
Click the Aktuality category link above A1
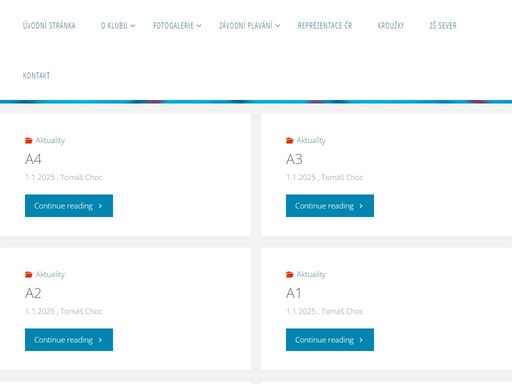(311, 274)
